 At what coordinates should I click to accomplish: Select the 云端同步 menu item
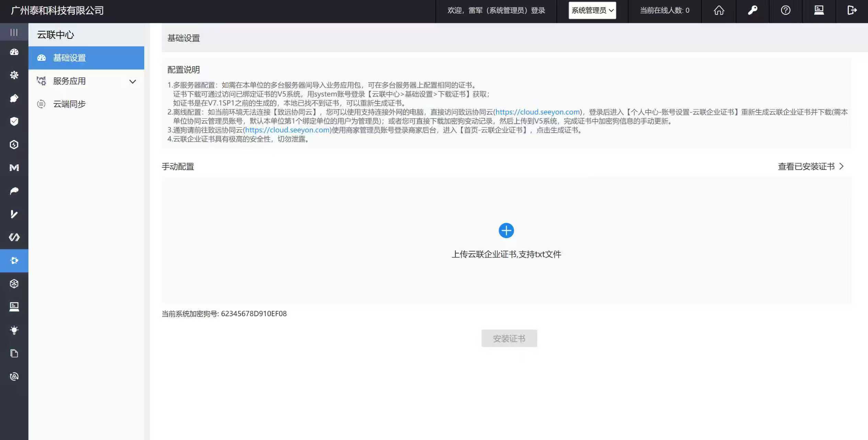[x=69, y=104]
